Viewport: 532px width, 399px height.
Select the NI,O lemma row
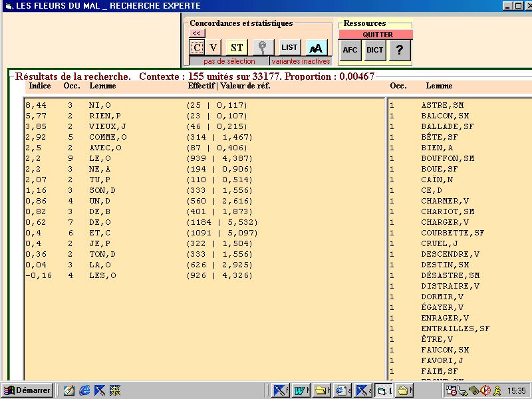(205, 105)
